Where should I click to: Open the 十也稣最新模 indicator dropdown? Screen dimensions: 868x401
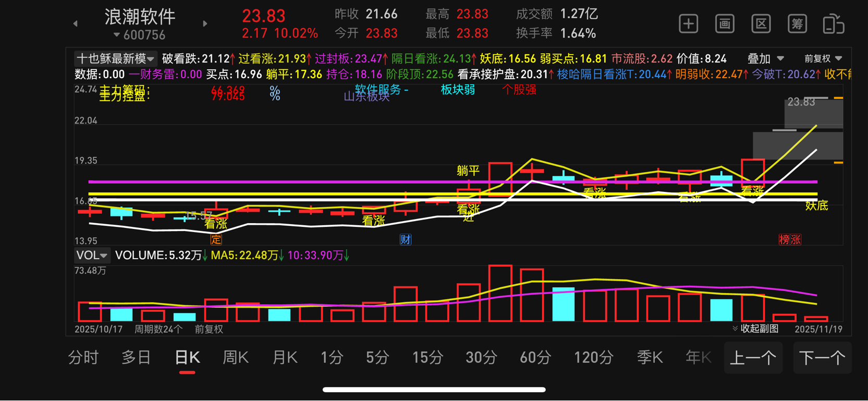coord(115,58)
